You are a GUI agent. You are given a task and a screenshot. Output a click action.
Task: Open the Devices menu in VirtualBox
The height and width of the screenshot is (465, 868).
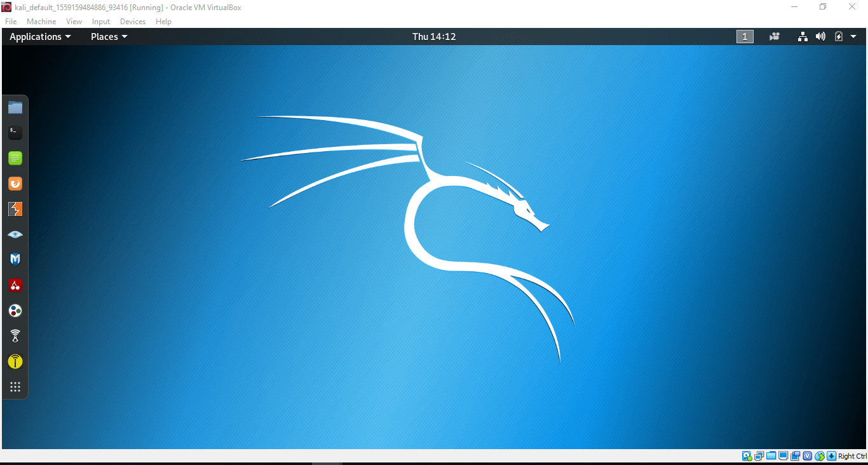(x=133, y=22)
